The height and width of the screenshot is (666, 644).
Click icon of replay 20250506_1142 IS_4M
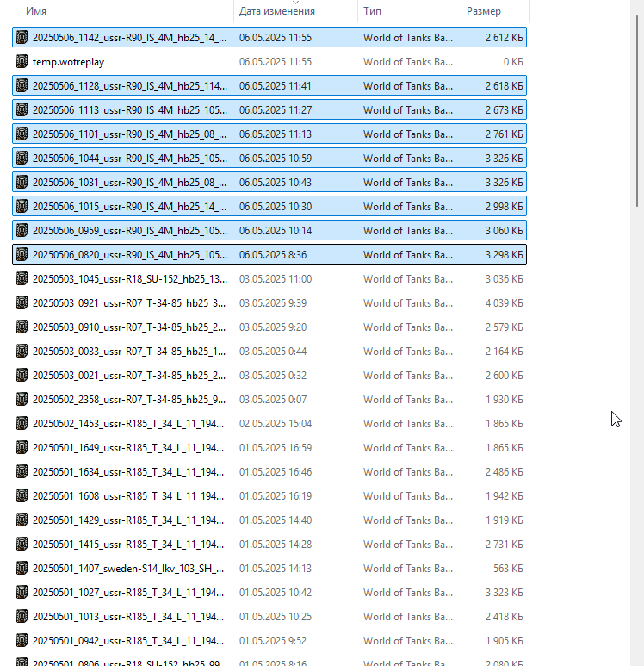point(22,37)
